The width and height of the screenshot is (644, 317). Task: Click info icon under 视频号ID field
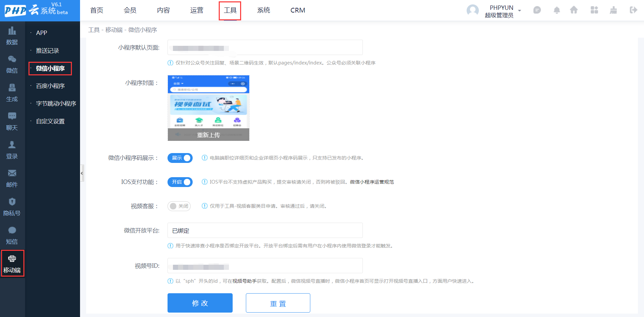[x=171, y=281]
